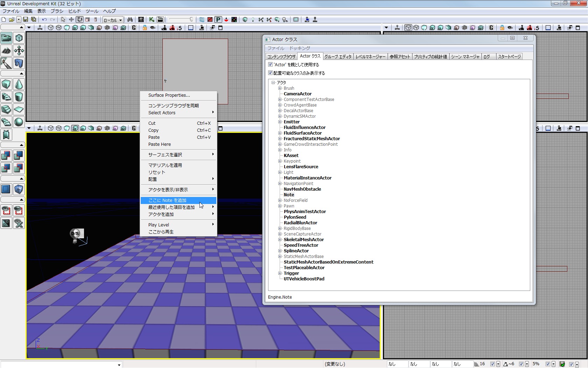
Task: Select the sphere brush builder
Action: point(19,122)
